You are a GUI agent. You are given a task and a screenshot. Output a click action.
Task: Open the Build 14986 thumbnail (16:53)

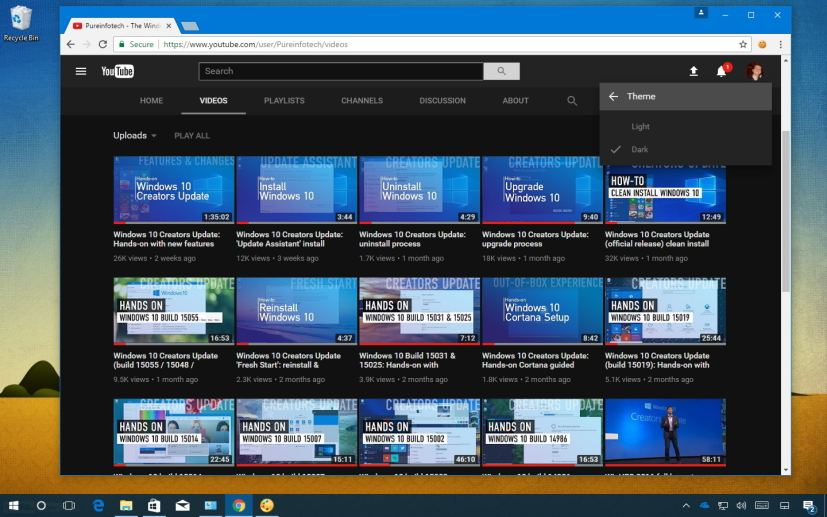[x=542, y=433]
